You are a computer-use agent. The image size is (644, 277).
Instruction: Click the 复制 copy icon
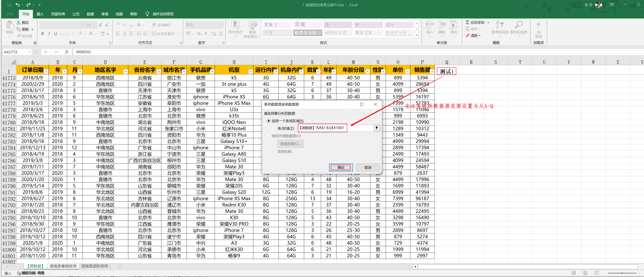pyautogui.click(x=18, y=29)
